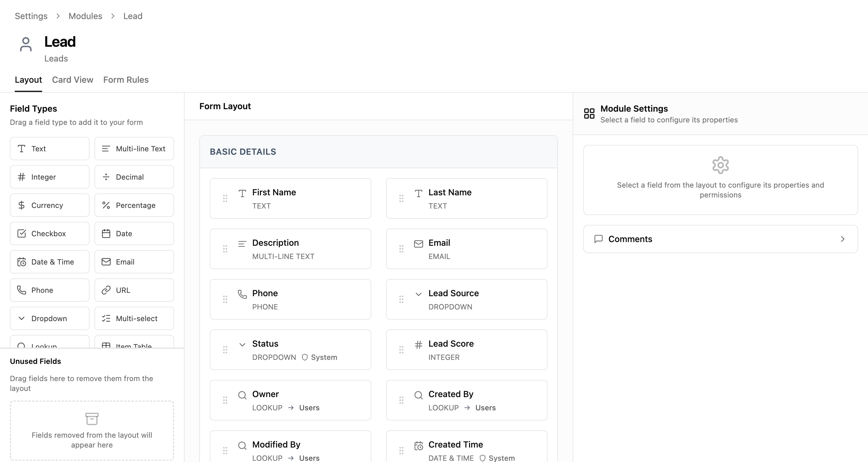Grab the Email field drag handle

401,249
